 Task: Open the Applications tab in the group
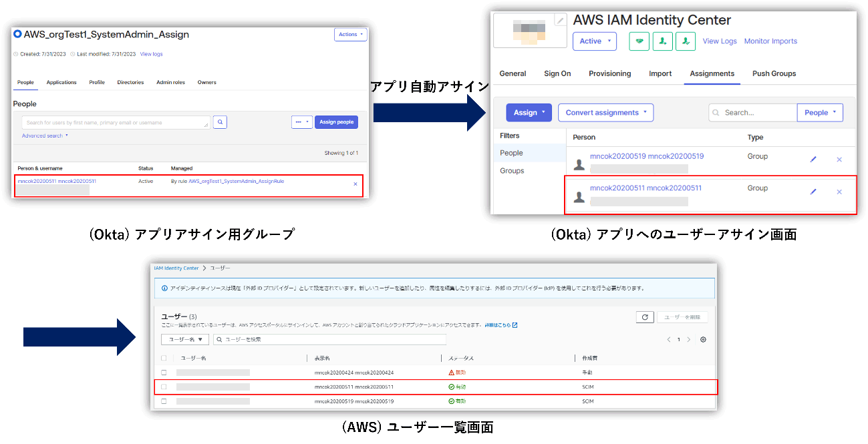[x=61, y=82]
